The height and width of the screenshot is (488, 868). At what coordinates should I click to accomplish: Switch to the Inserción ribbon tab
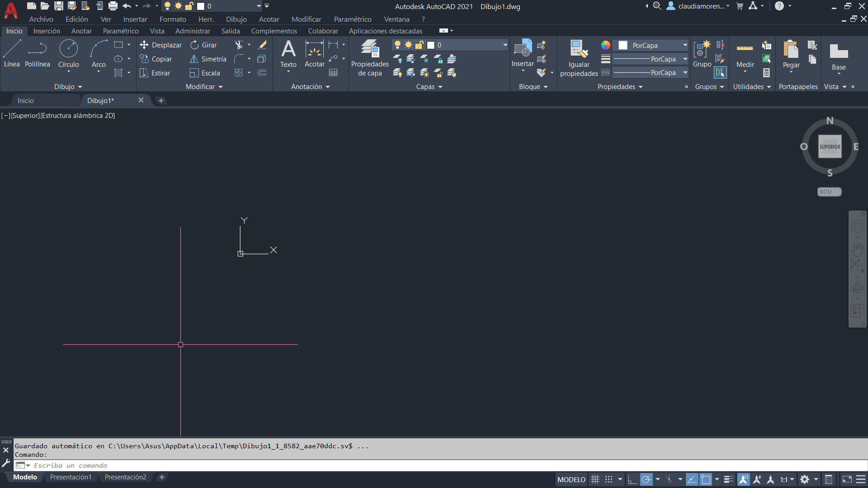pos(47,31)
